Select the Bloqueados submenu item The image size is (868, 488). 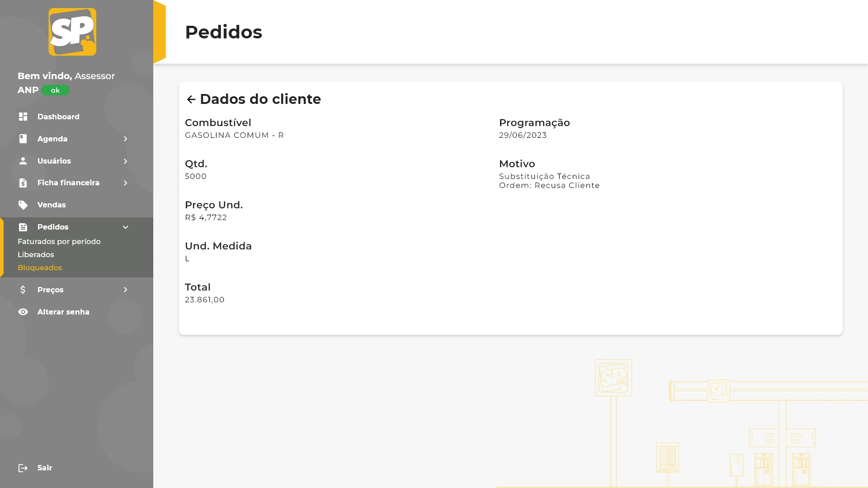[40, 268]
